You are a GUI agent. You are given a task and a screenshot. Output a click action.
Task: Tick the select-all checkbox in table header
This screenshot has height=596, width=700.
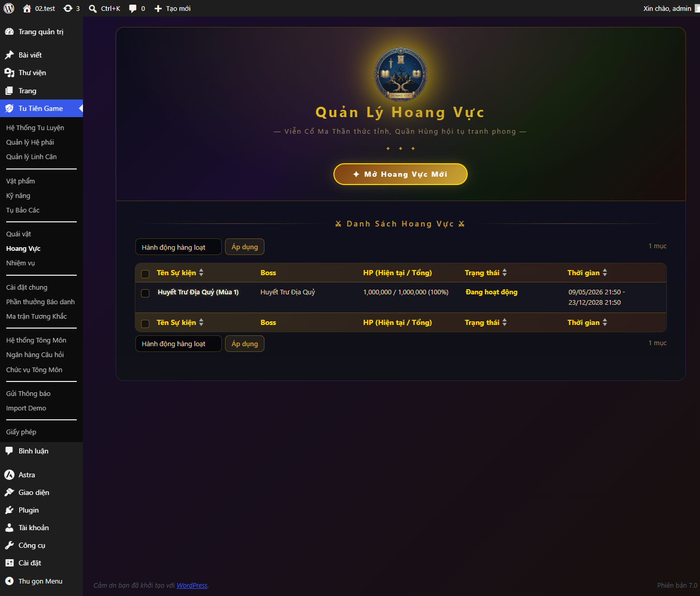point(145,274)
